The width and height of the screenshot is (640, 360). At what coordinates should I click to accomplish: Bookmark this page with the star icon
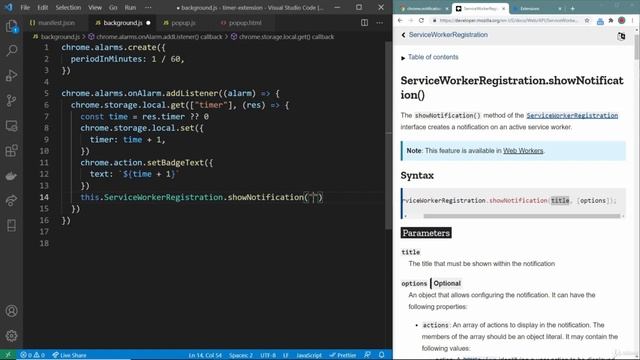587,20
